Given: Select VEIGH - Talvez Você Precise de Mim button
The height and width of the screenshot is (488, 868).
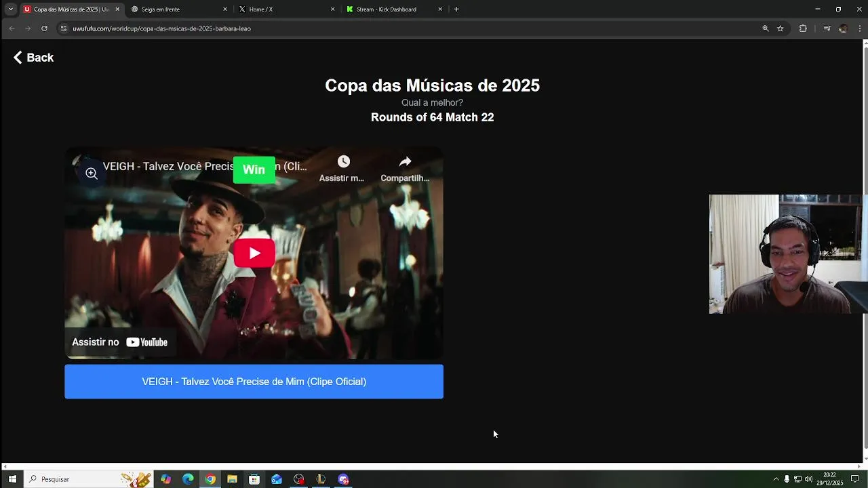Looking at the screenshot, I should coord(254,382).
